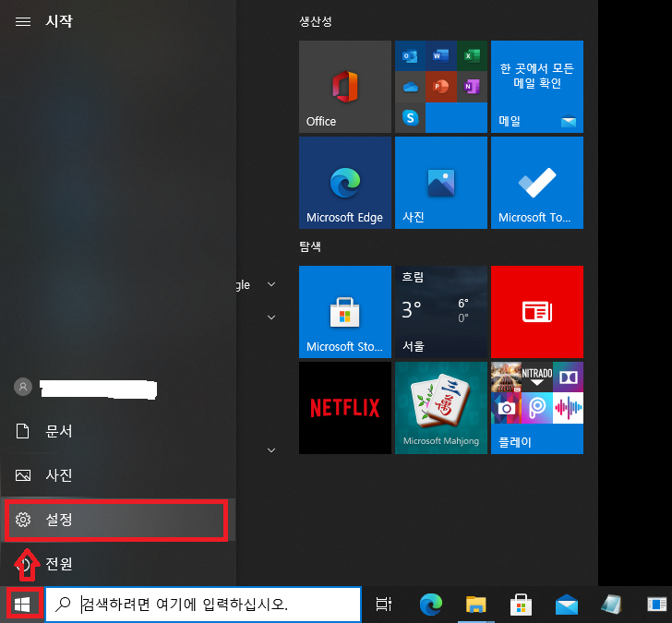672x623 pixels.
Task: Open the red News tile
Action: tap(537, 312)
